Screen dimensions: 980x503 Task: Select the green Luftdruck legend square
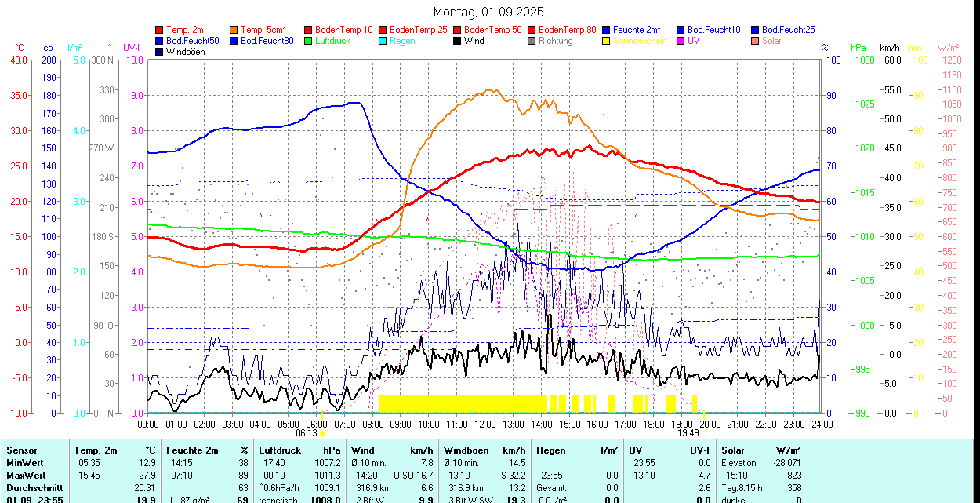309,41
